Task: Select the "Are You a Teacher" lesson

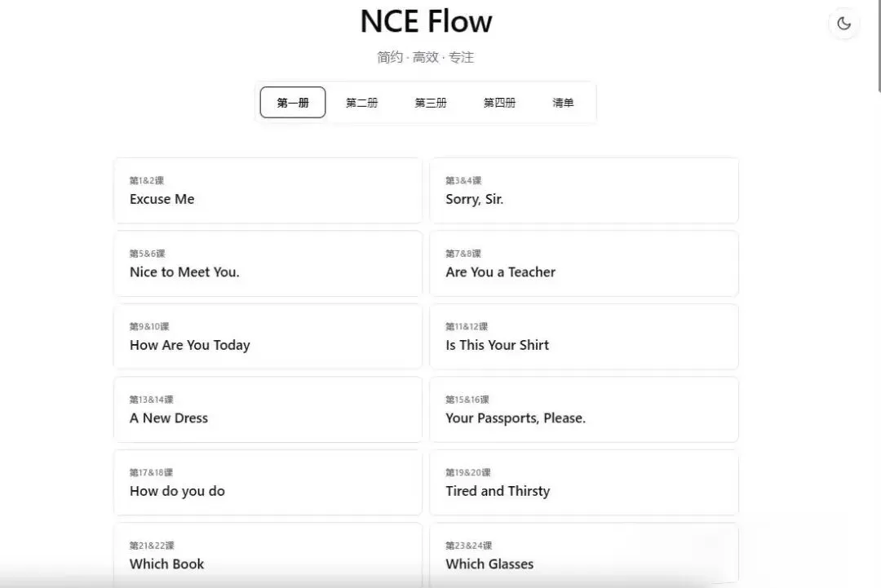Action: (x=583, y=263)
